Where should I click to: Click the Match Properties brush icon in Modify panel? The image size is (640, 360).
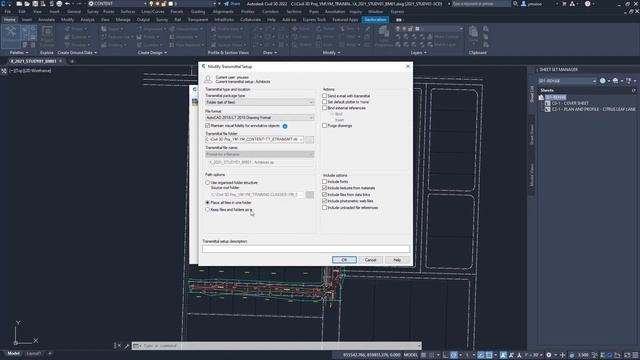tap(367, 29)
